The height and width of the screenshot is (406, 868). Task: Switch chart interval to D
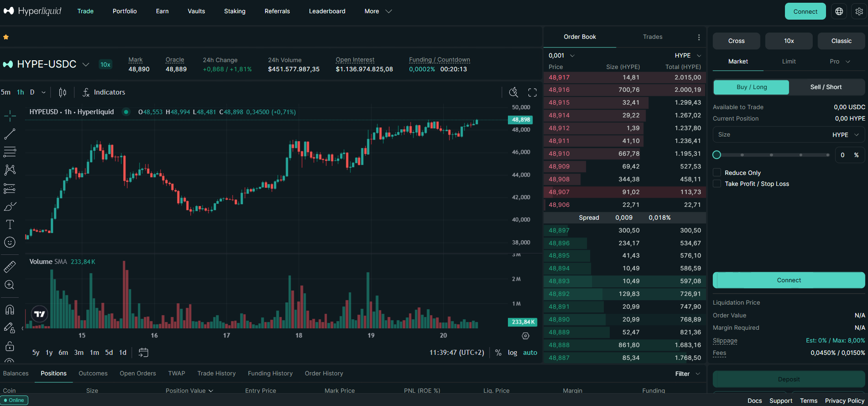[x=32, y=92]
